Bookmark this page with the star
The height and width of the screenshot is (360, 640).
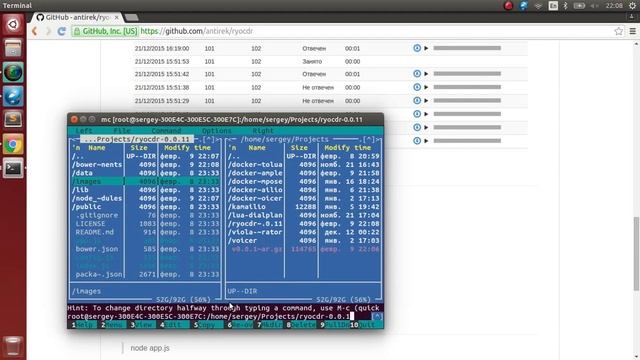point(618,31)
